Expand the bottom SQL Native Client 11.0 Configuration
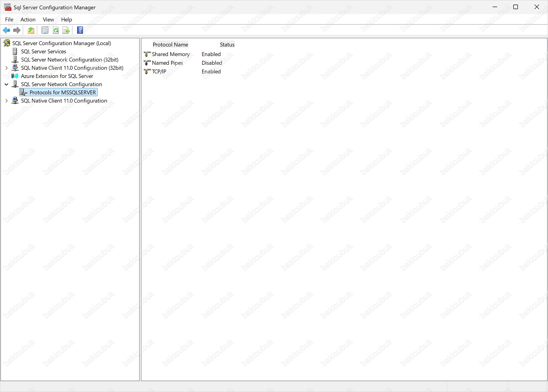This screenshot has height=392, width=548. pos(7,101)
